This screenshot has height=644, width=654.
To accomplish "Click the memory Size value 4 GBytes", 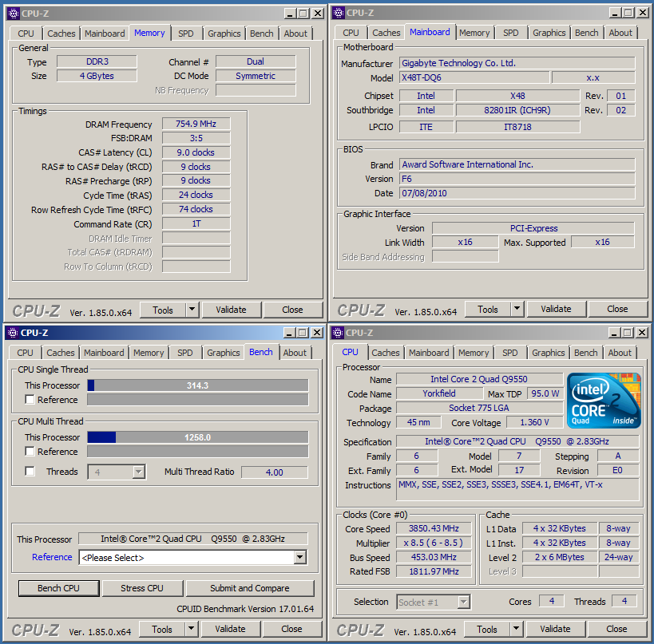I will tap(97, 76).
